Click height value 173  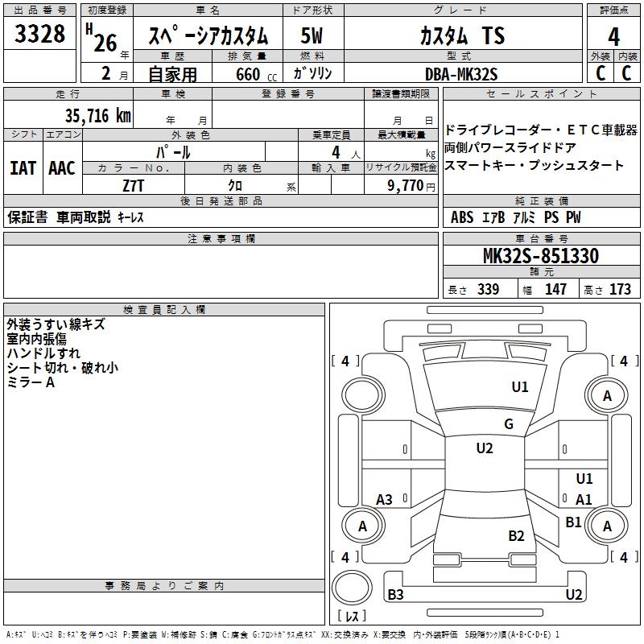pos(620,289)
